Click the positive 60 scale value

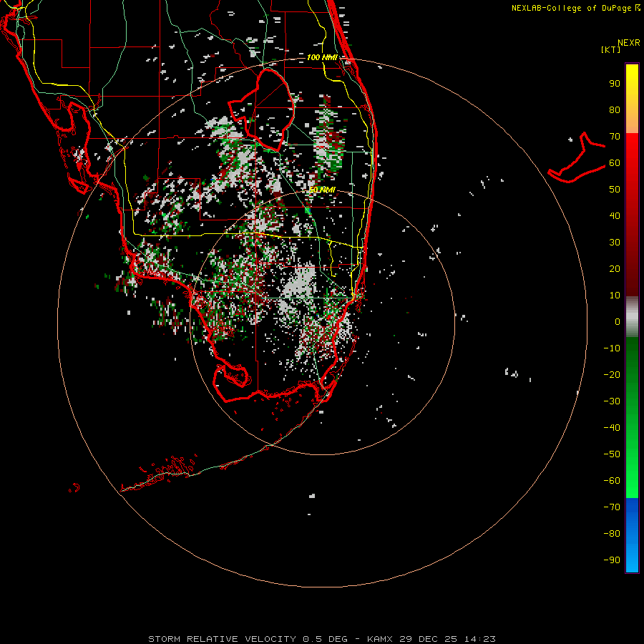click(x=615, y=163)
